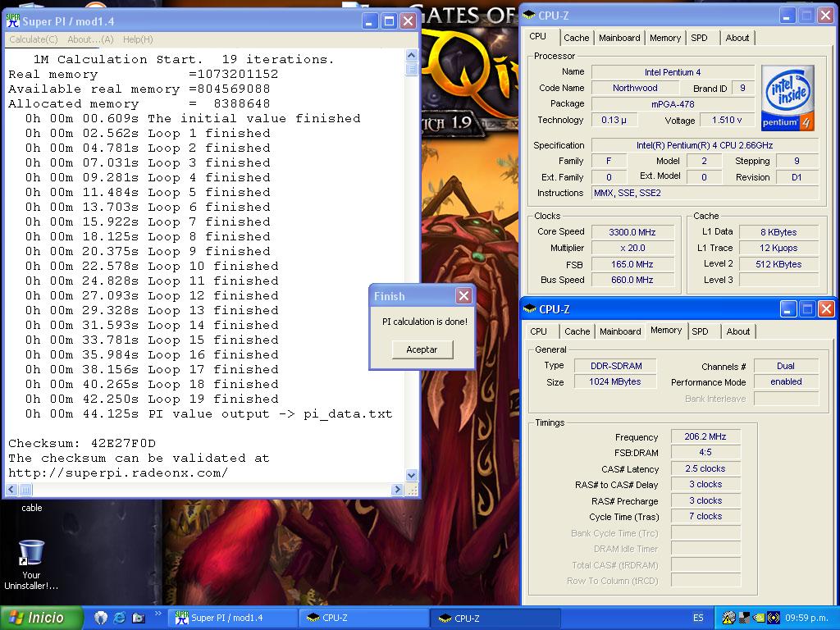Click Super PI vertical scrollbar down arrow

click(412, 475)
